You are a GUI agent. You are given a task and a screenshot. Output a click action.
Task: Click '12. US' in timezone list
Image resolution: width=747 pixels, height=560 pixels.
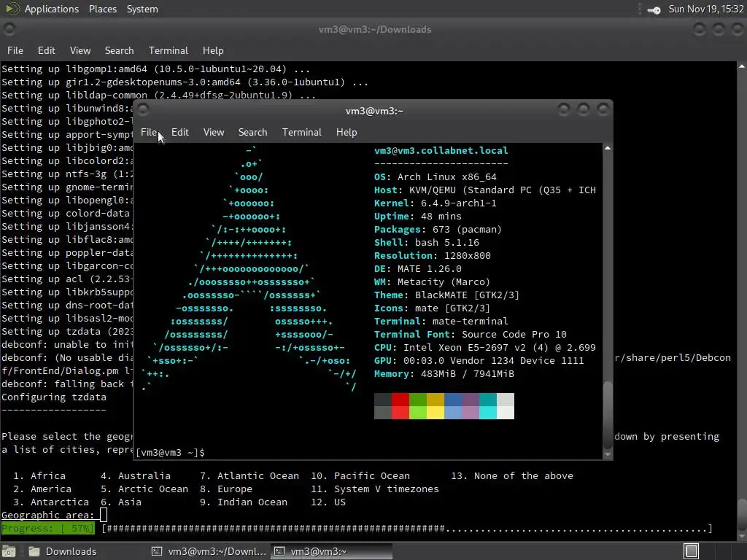328,502
